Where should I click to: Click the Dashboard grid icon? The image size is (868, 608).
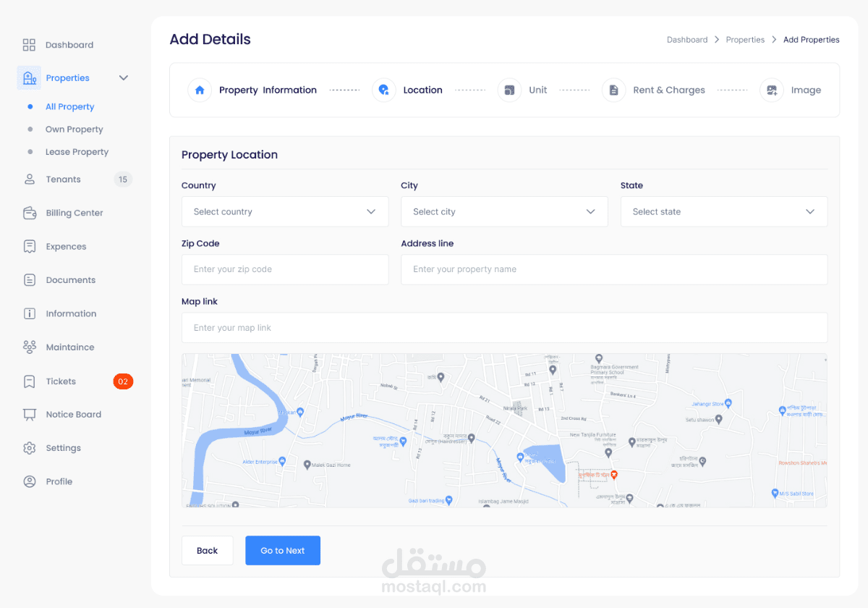pos(29,45)
